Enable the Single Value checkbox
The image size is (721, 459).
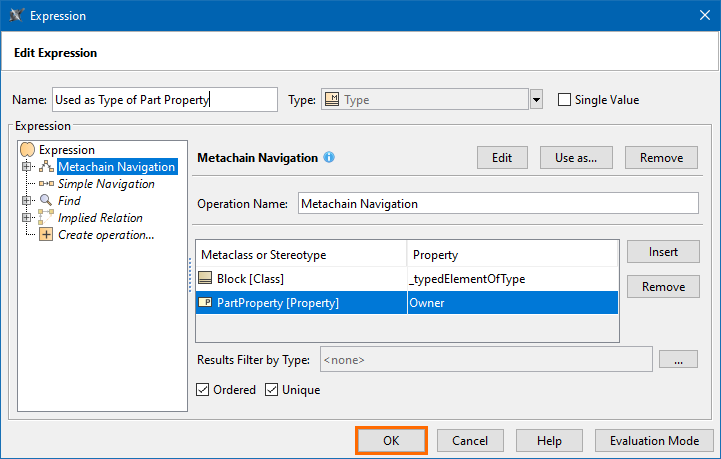[x=564, y=100]
